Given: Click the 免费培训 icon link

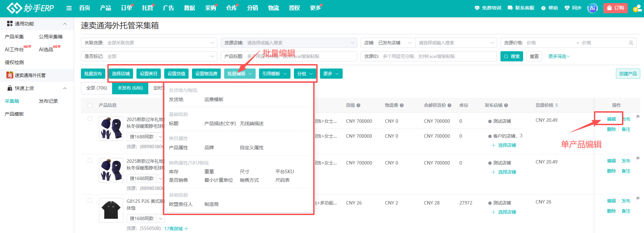Looking at the screenshot, I should point(488,8).
